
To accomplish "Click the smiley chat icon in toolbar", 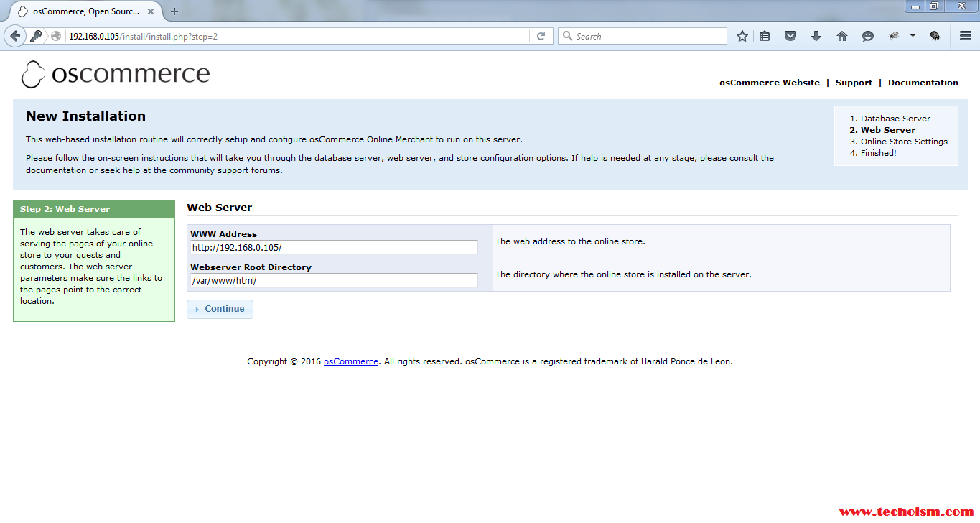I will tap(868, 36).
